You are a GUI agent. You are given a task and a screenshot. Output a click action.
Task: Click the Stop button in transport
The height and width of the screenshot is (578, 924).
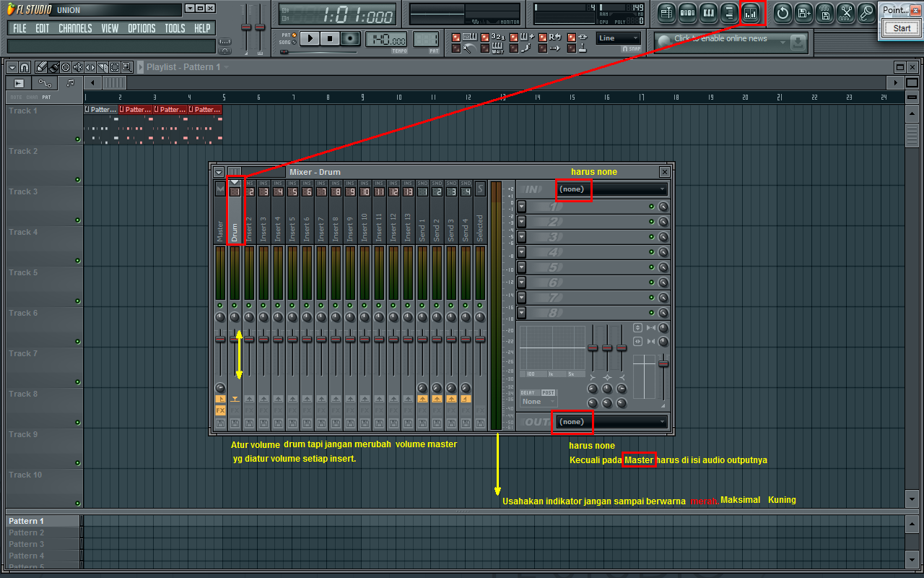tap(330, 38)
